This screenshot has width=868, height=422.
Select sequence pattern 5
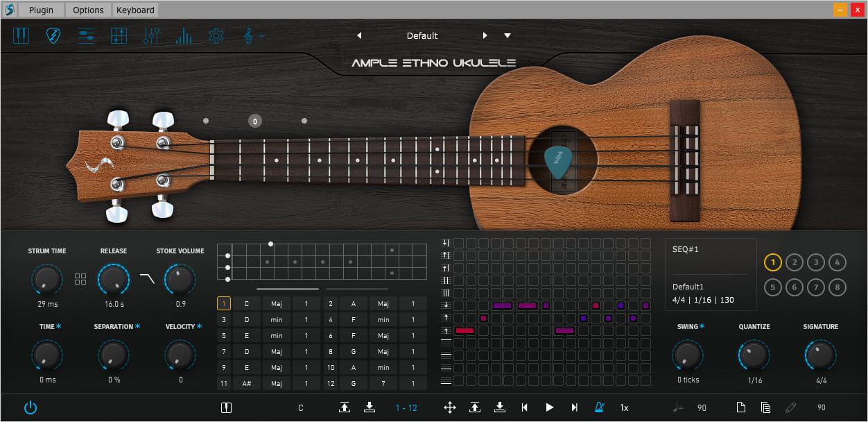(x=773, y=287)
